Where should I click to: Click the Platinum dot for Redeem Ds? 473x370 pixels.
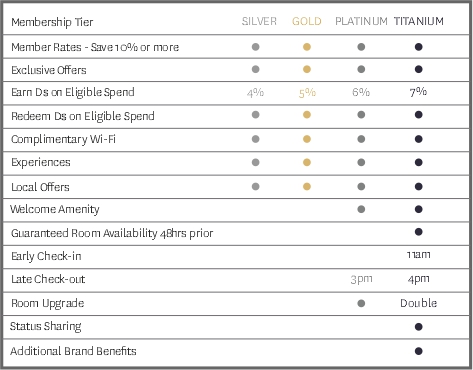(361, 115)
